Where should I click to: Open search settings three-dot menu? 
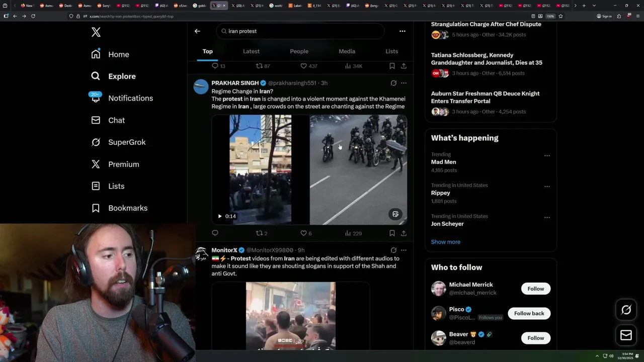point(402,31)
